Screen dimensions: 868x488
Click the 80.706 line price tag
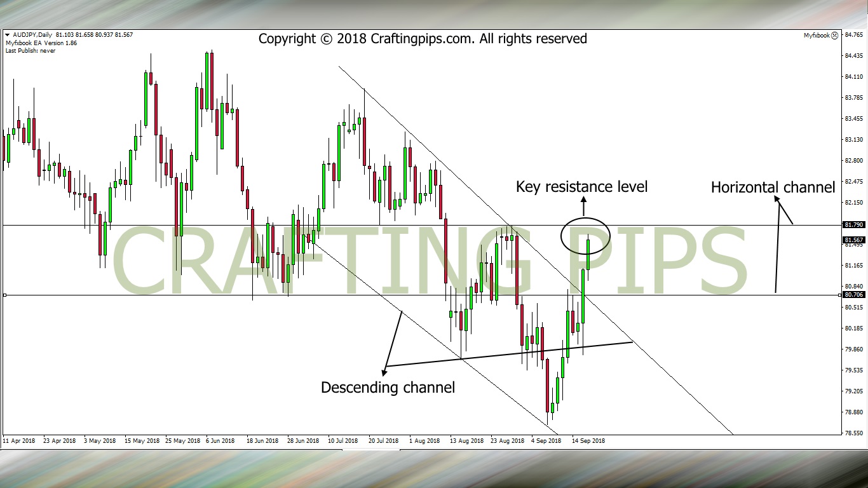tap(853, 295)
